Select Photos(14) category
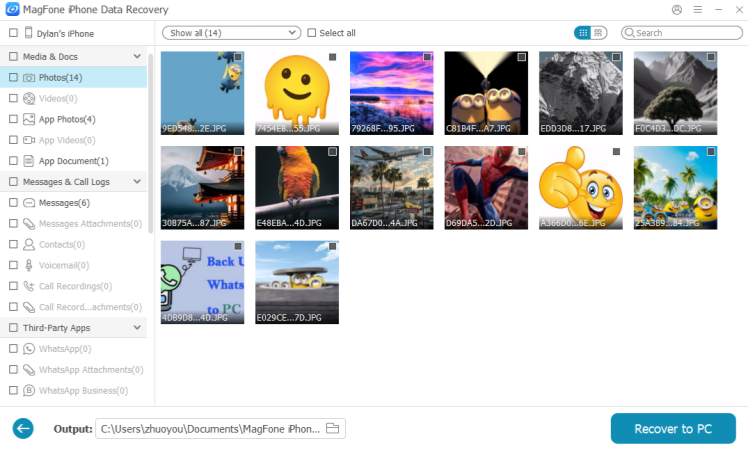 73,77
